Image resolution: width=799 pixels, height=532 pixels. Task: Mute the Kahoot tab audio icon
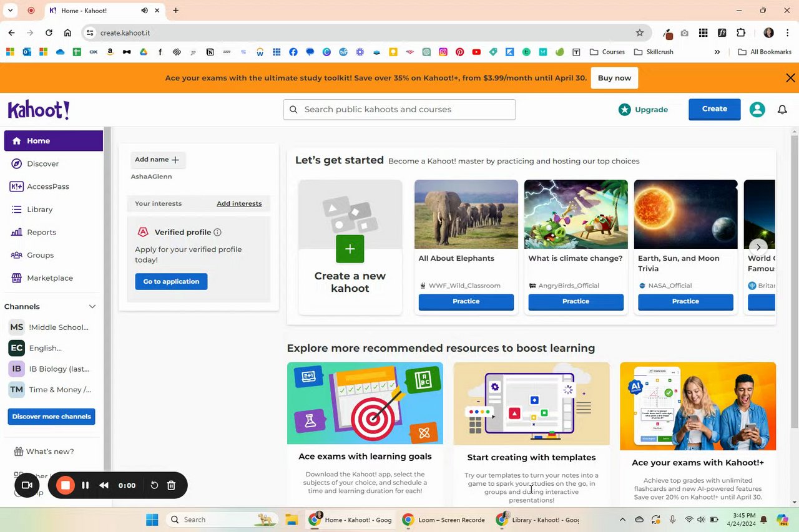[145, 11]
